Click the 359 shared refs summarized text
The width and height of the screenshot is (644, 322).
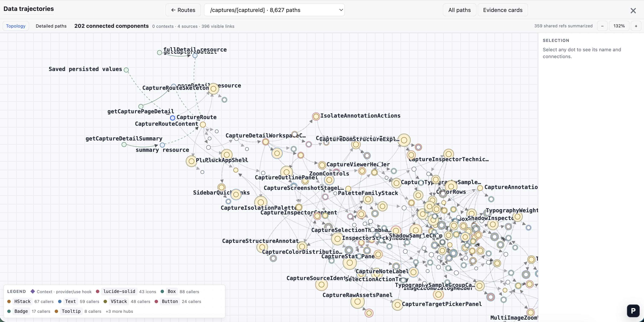(x=563, y=26)
